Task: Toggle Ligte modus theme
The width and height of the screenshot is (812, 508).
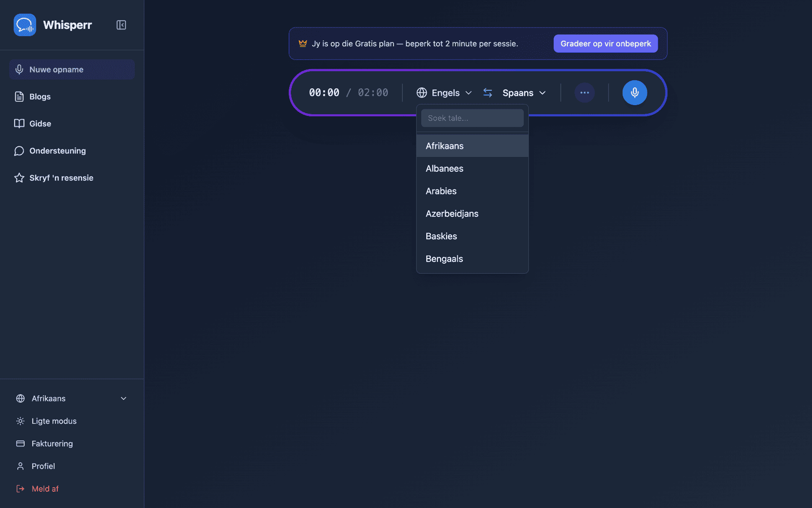Action: (72, 421)
